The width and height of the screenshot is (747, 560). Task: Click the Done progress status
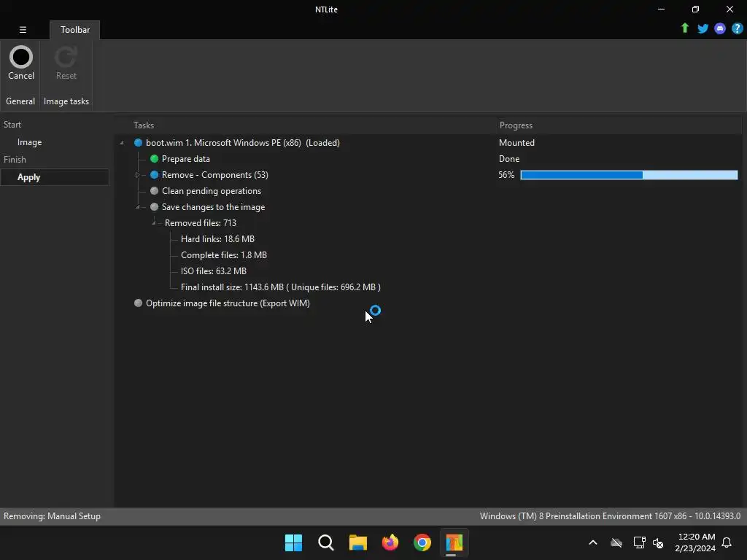tap(508, 158)
